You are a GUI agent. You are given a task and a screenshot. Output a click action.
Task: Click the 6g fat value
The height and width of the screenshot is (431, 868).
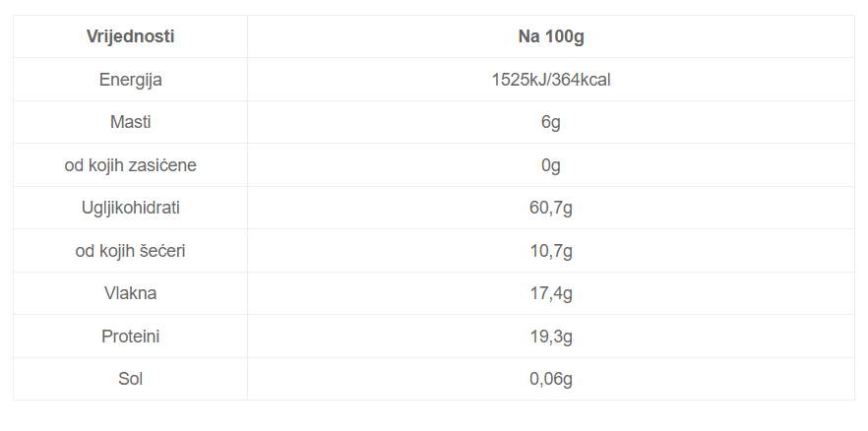click(551, 122)
